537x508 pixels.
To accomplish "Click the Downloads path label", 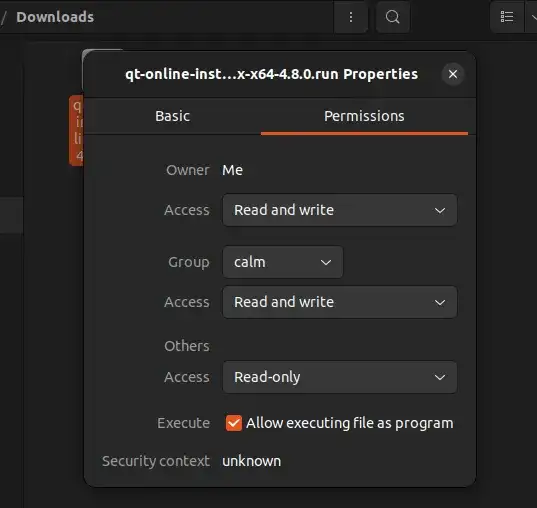I will 55,17.
